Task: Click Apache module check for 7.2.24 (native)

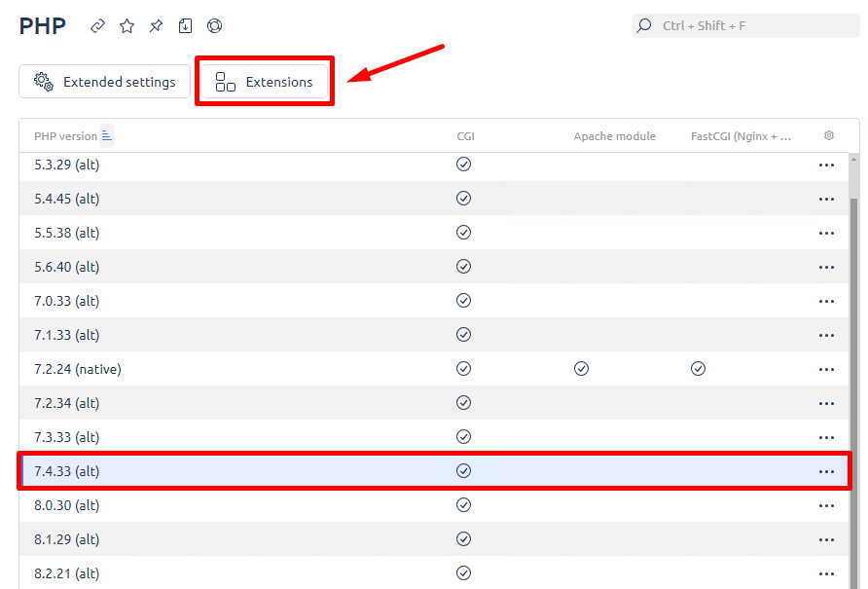Action: pos(581,368)
